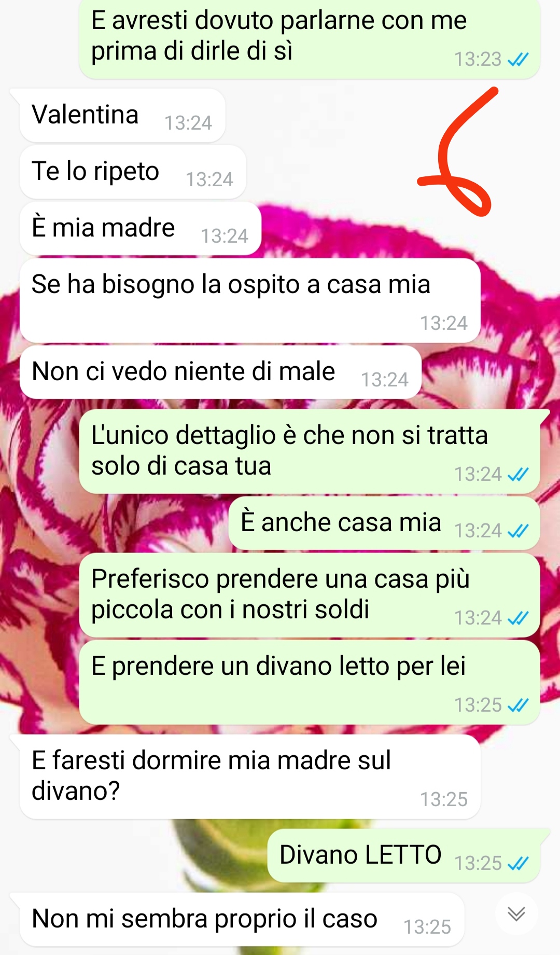Tap read ticks on 'prima di dirle di sì' message
Image resolution: width=560 pixels, height=955 pixels.
(x=518, y=59)
